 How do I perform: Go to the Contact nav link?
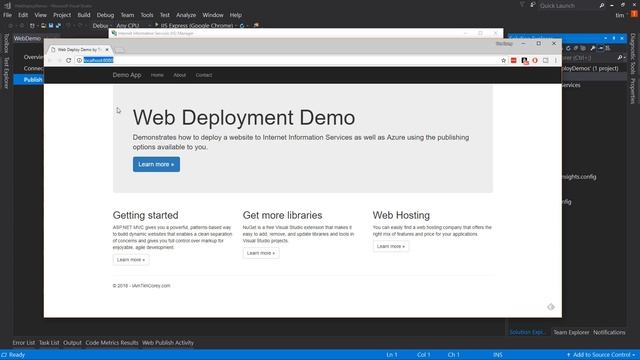click(x=204, y=75)
